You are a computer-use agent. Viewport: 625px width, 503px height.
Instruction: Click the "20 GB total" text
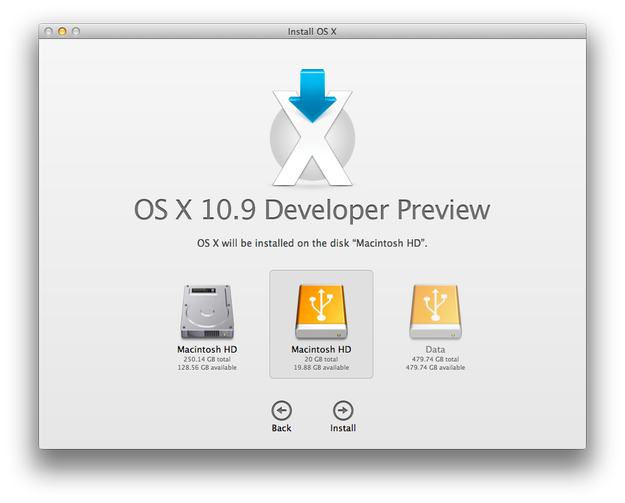click(x=321, y=359)
